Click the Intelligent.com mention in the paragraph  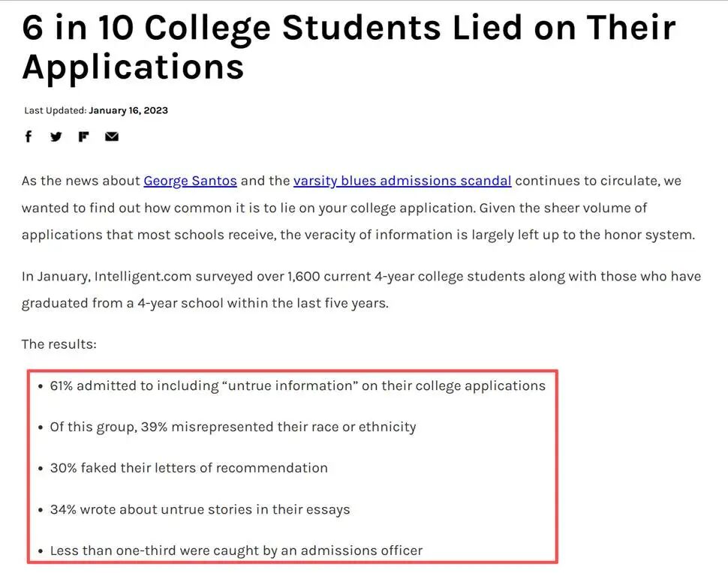point(143,277)
